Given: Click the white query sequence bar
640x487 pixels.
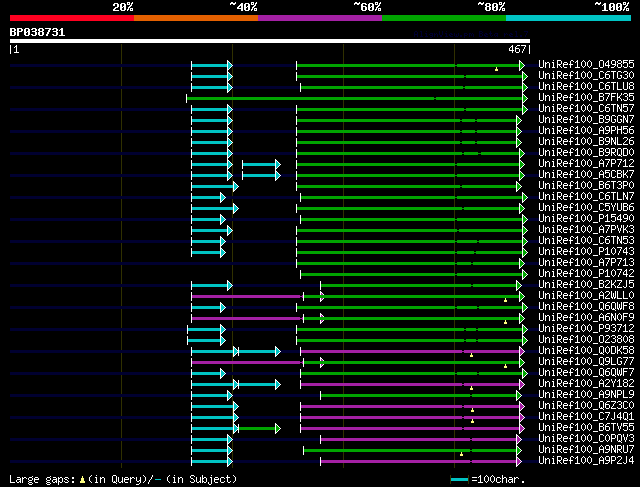Looking at the screenshot, I should pyautogui.click(x=270, y=41).
